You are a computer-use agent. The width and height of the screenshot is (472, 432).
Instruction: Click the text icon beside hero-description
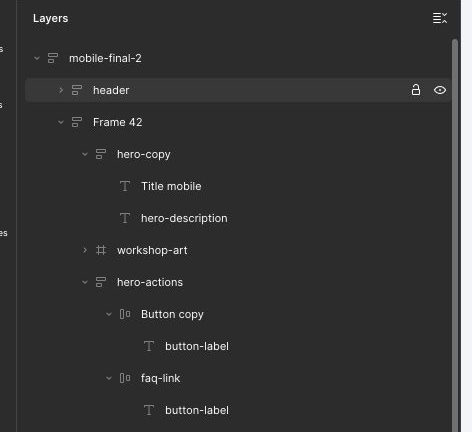tap(125, 218)
